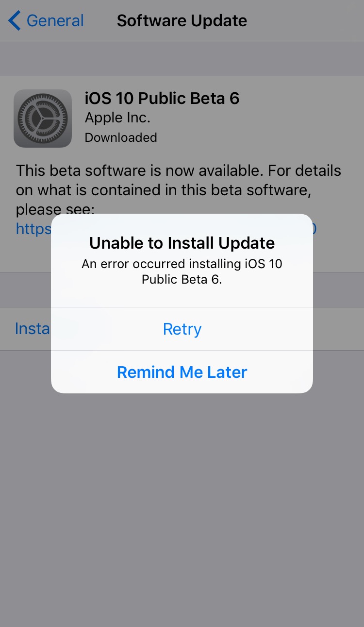Screen dimensions: 364x627
Task: Tap the gear icon for iOS 10 beta
Action: (43, 118)
